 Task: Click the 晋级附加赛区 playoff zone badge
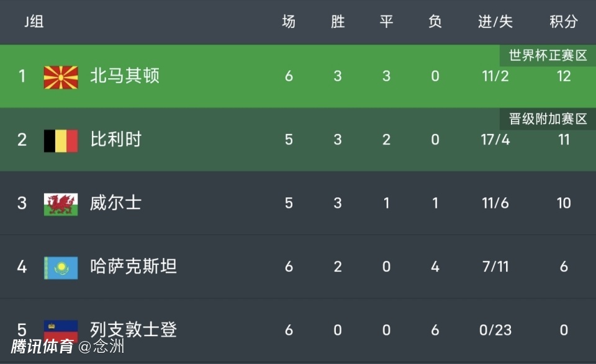click(548, 119)
